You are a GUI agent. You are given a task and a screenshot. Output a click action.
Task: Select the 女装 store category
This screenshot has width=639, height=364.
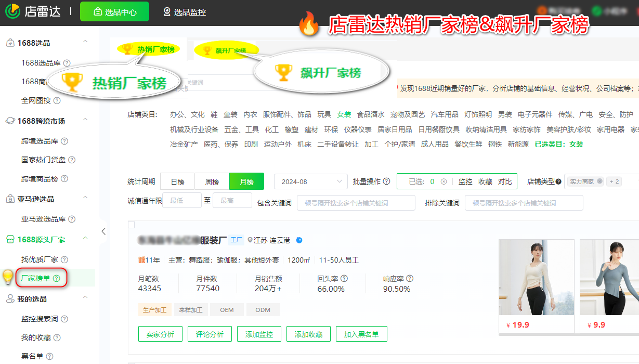(344, 115)
